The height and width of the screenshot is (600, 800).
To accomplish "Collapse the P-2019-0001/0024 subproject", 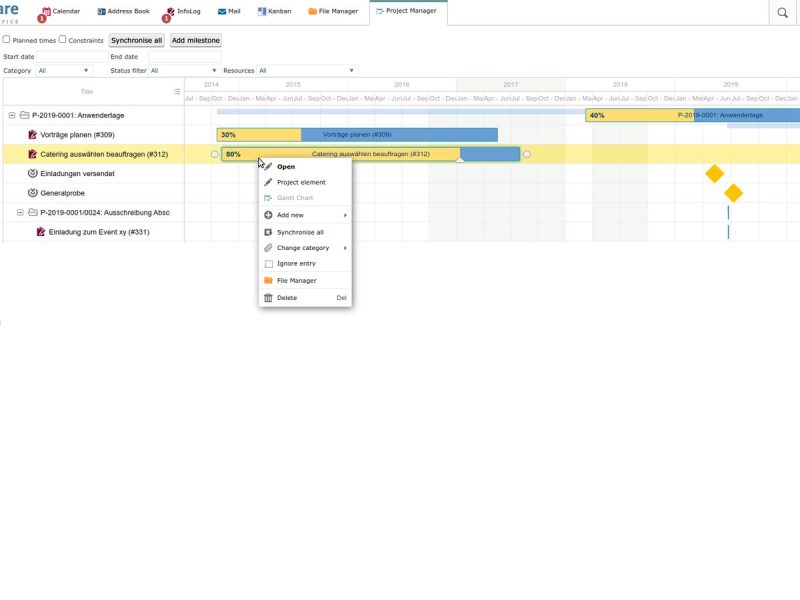I will (x=20, y=212).
